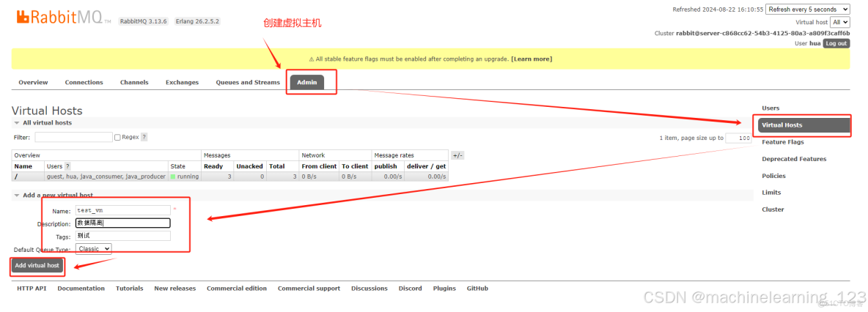Follow the Learn more link in the warning
Screen dimensions: 868x312
tap(532, 59)
